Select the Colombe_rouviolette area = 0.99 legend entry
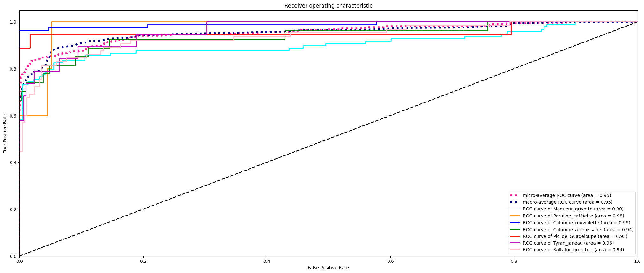 [576, 223]
